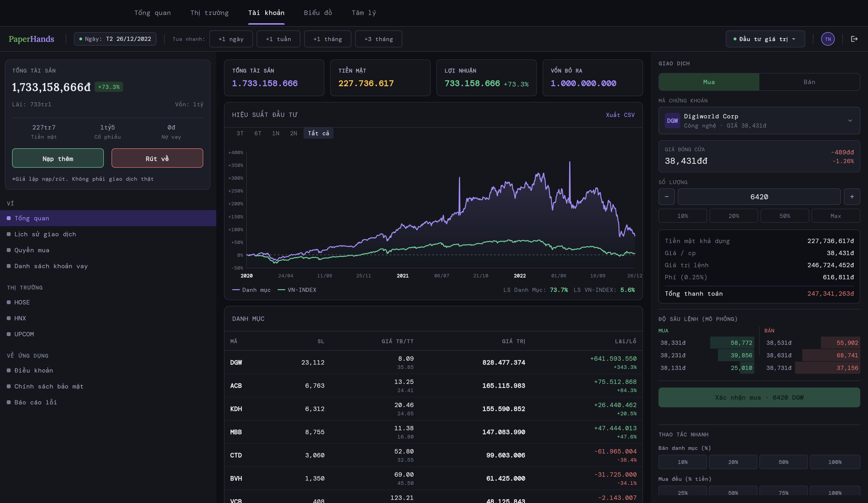Confirm purchase with Xác nhận mua 6420 DGW
The height and width of the screenshot is (503, 868).
(759, 397)
